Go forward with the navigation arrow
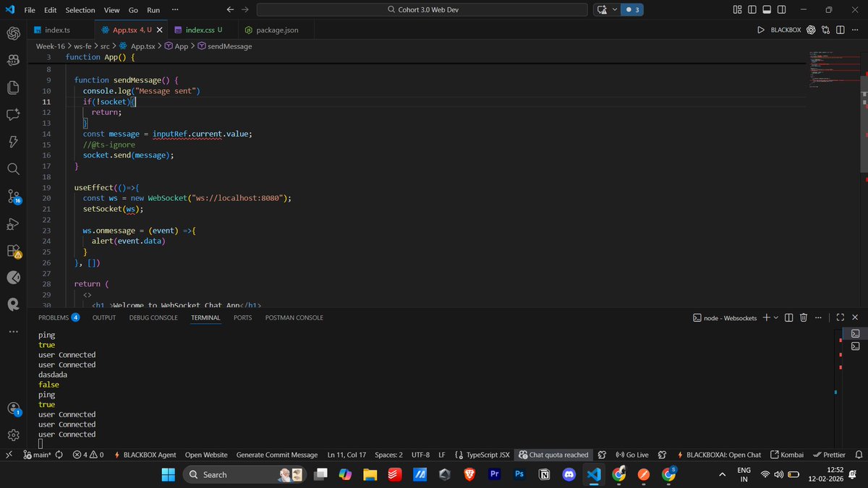 pyautogui.click(x=244, y=10)
